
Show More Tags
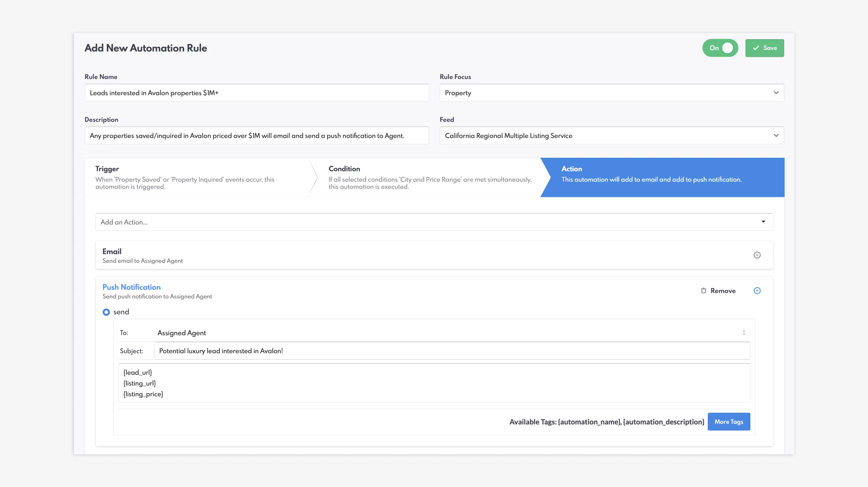[x=729, y=422]
